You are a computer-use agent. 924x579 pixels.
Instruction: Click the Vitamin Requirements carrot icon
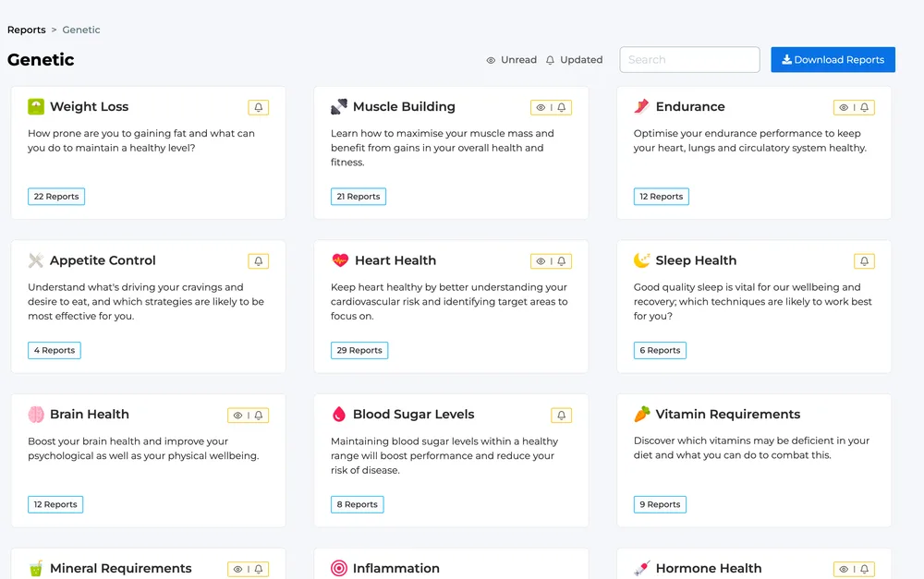(642, 414)
